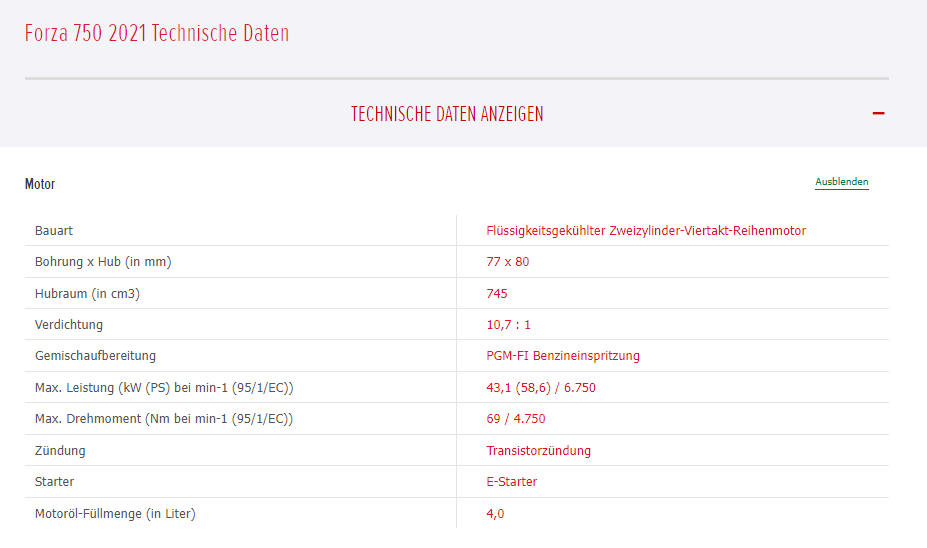Select the Bauart row label
Viewport: 927px width, 548px height.
(x=54, y=230)
